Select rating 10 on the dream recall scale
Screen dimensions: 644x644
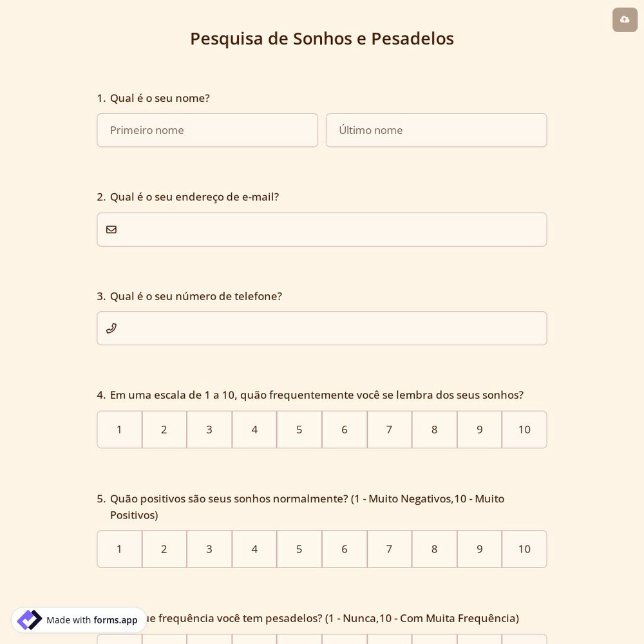[x=524, y=430]
